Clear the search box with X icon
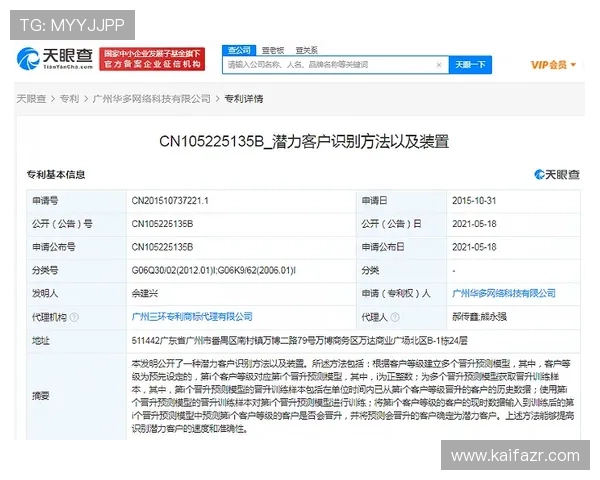 pos(439,65)
